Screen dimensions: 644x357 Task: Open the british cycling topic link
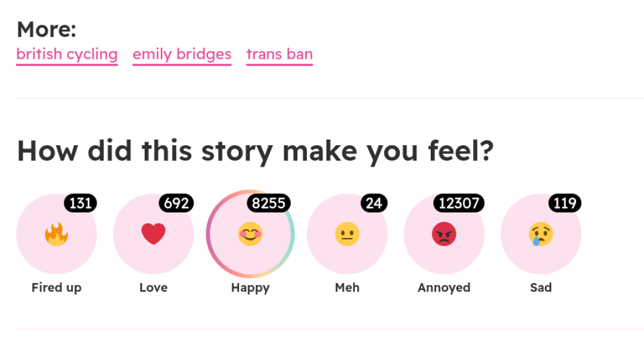[x=67, y=54]
